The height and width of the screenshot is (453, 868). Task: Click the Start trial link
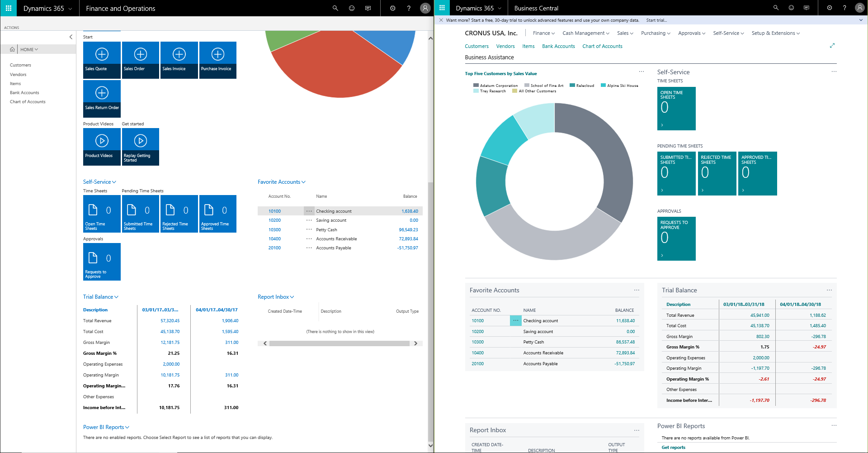coord(656,20)
